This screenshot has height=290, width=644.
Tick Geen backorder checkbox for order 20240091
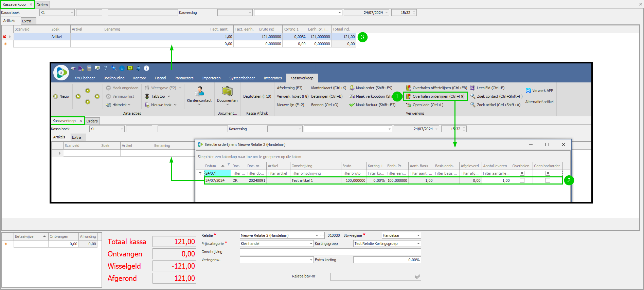coord(548,180)
